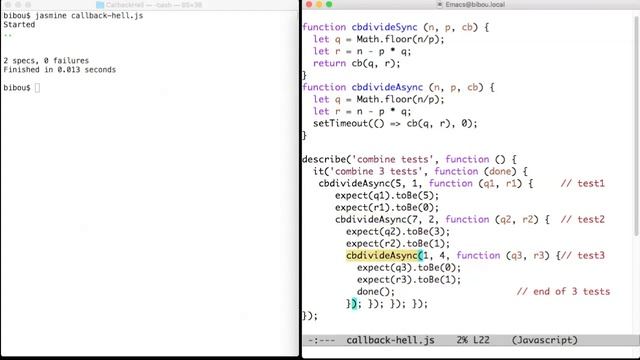Click 'Started' line in the terminal
The image size is (640, 360).
[x=19, y=24]
